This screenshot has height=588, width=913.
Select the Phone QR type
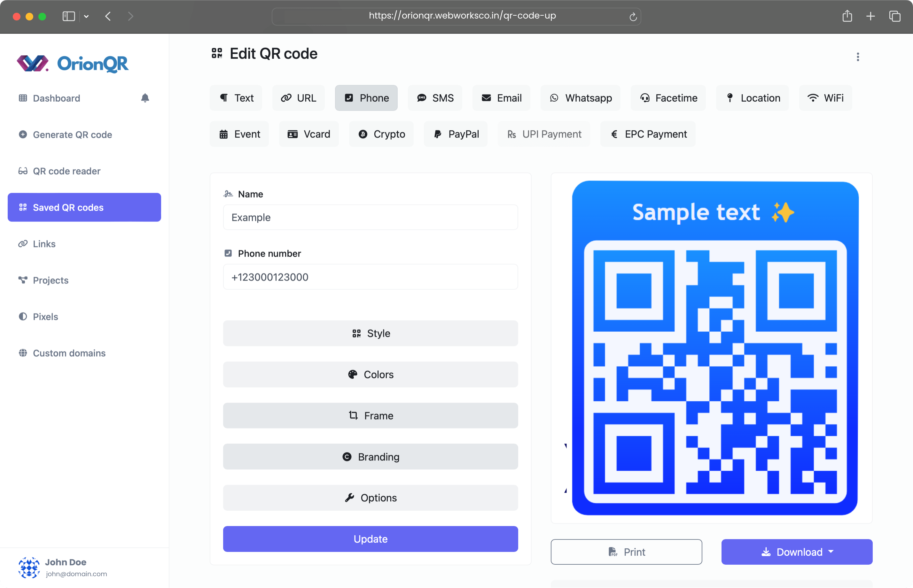pyautogui.click(x=366, y=98)
